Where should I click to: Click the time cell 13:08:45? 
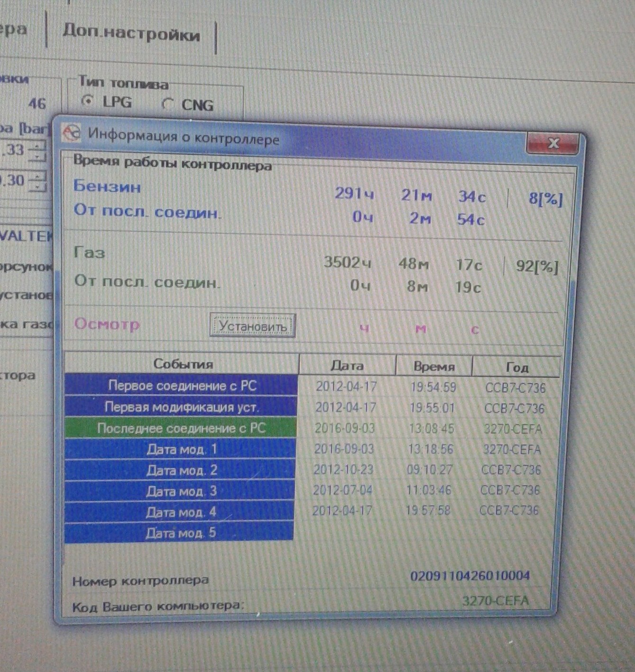point(432,429)
